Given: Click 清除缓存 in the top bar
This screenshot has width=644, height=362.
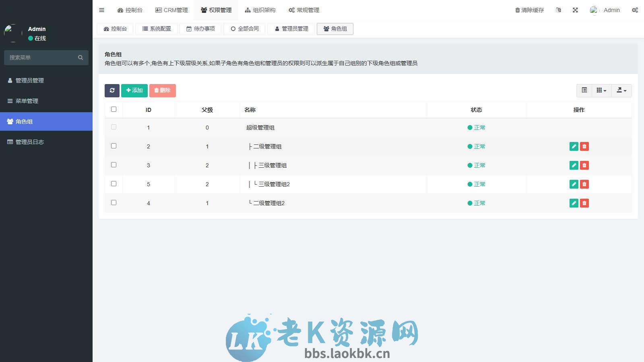Looking at the screenshot, I should [x=528, y=10].
